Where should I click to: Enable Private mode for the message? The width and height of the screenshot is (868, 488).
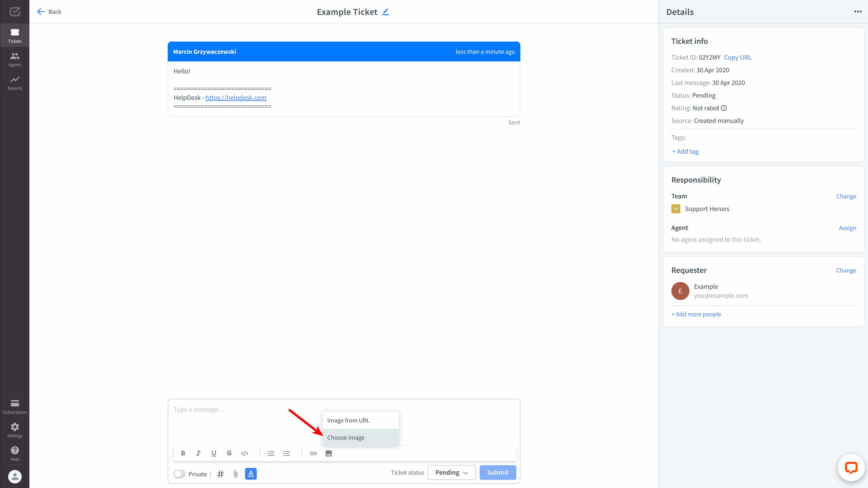(179, 474)
